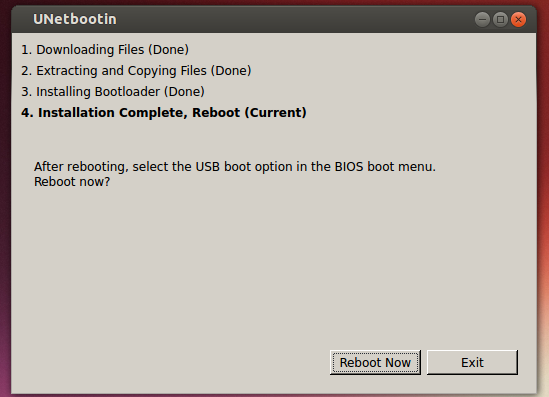
Task: Select bold step 4 Installation Complete line
Action: click(x=164, y=113)
